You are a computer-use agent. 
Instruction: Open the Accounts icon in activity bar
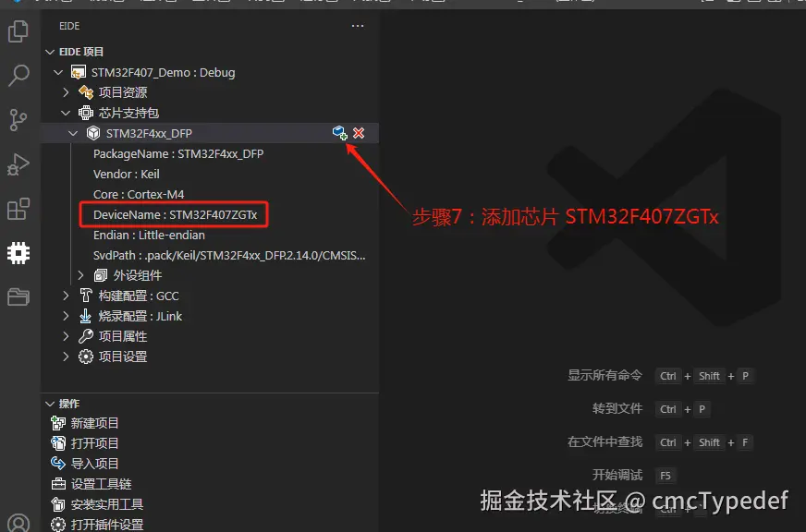pyautogui.click(x=18, y=523)
